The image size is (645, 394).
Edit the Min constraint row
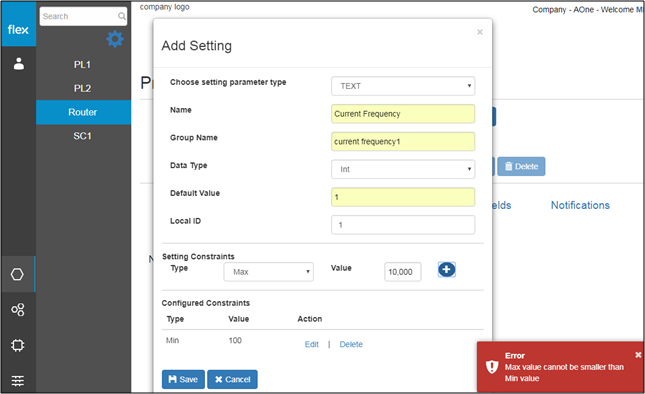point(311,344)
